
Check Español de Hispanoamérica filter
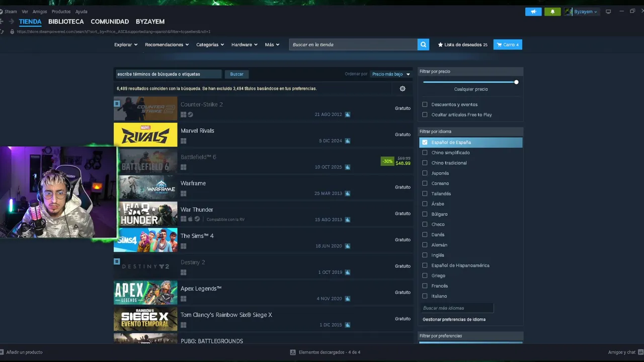(x=425, y=265)
